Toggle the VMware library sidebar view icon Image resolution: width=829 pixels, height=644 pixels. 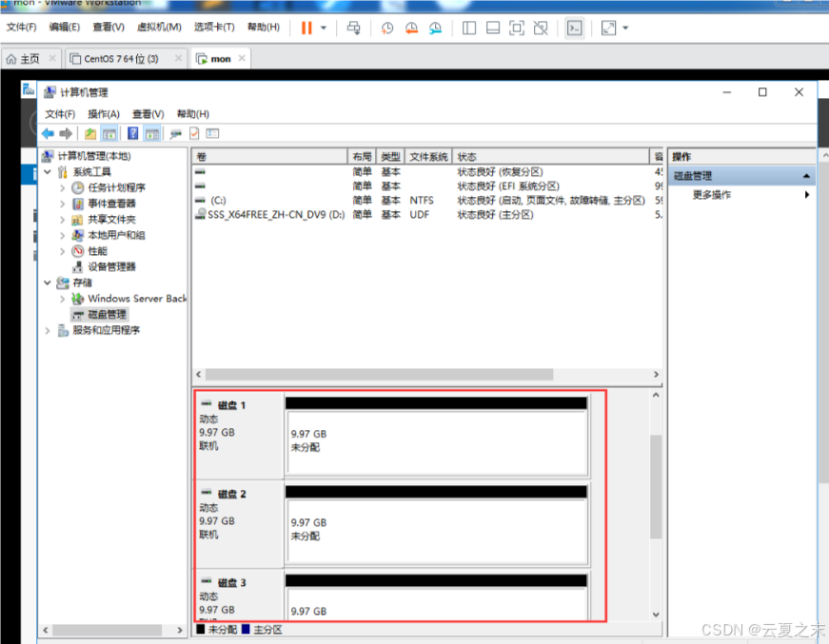click(x=469, y=28)
